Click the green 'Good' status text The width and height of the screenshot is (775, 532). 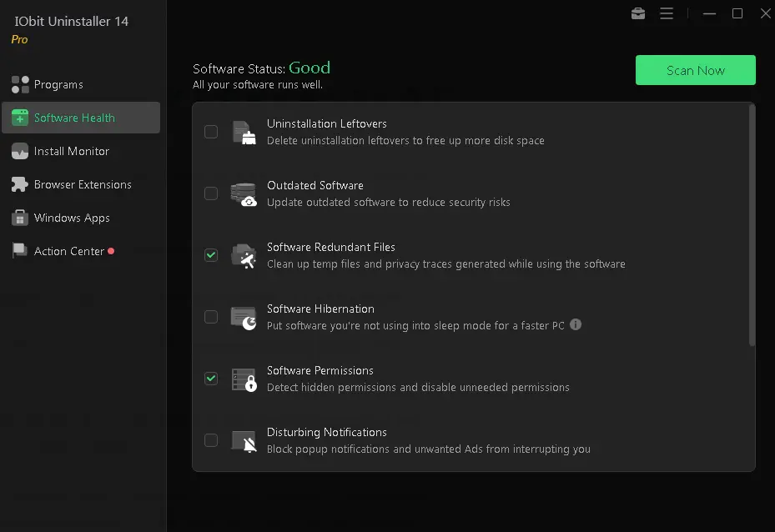309,68
